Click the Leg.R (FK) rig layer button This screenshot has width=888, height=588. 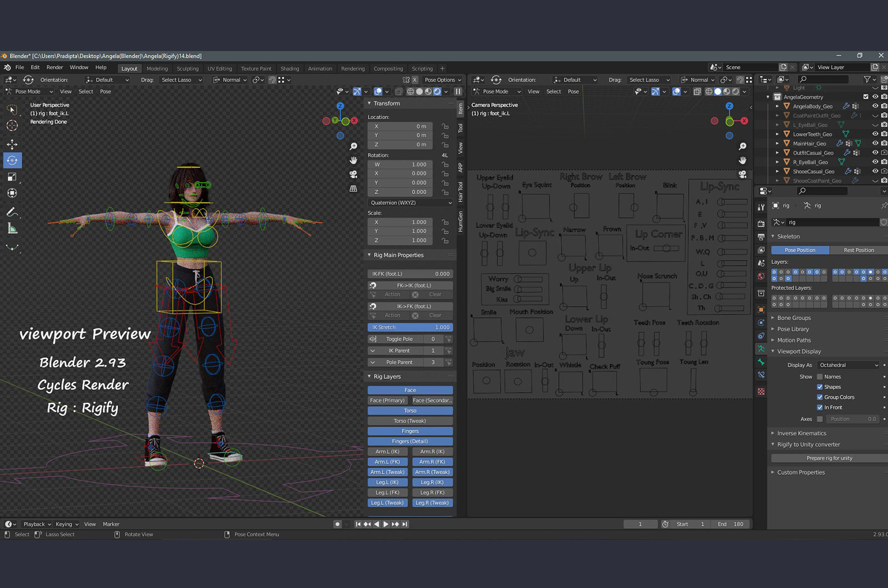click(432, 493)
